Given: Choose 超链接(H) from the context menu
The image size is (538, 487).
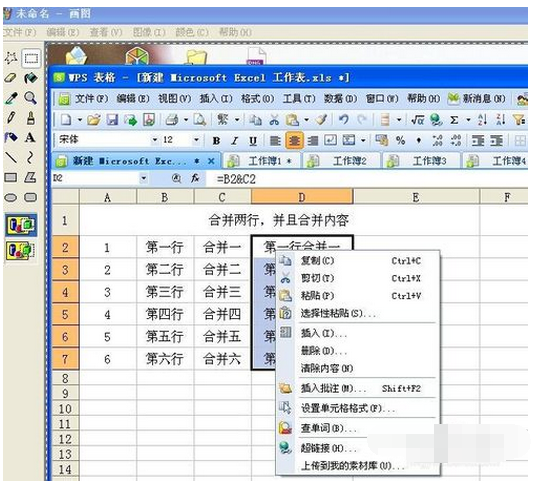Looking at the screenshot, I should 358,448.
